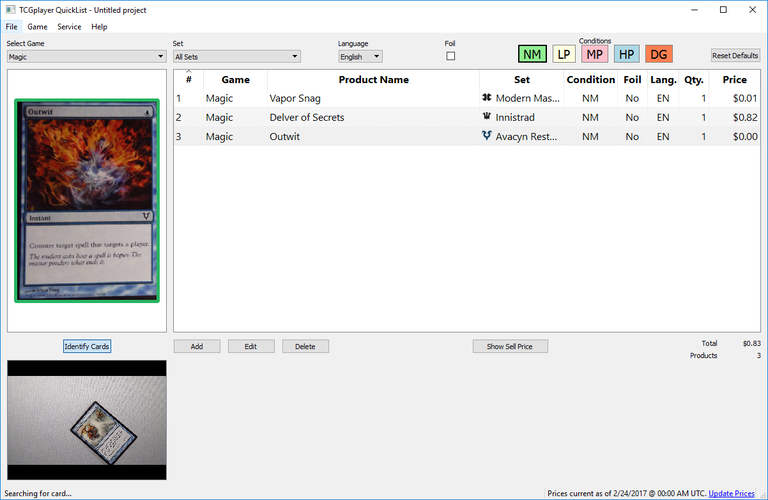Click the Modern Mas... set name text

pos(528,98)
